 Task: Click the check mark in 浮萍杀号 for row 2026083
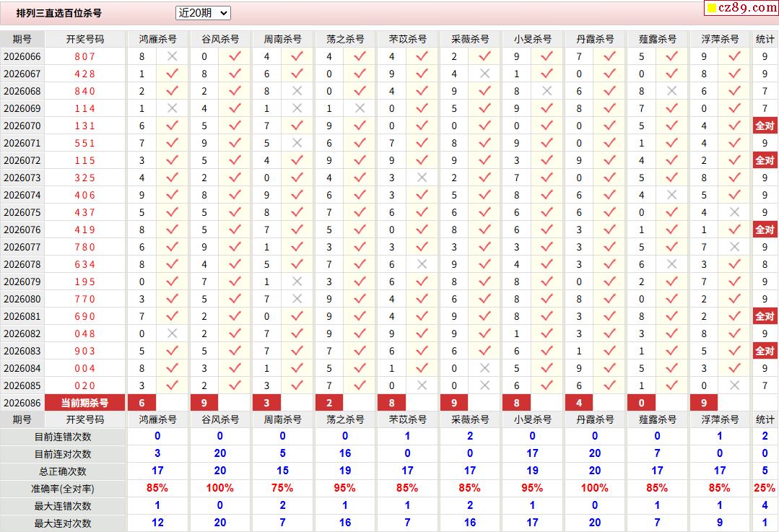[734, 351]
